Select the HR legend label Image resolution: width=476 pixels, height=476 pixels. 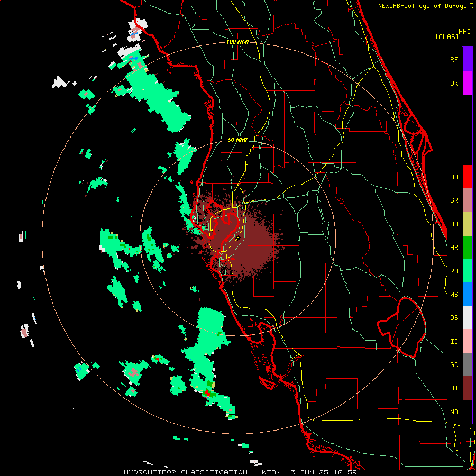coord(454,248)
